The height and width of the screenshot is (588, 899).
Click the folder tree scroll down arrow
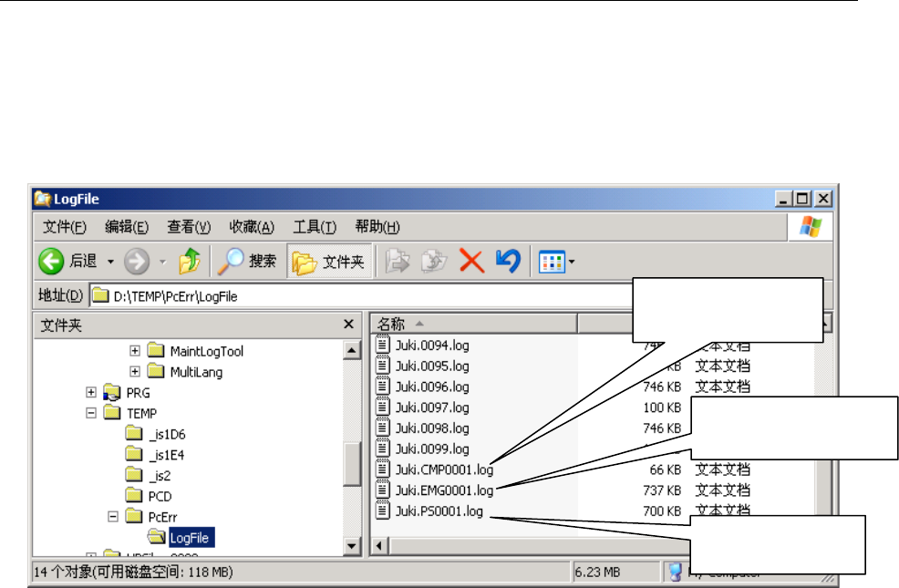[352, 545]
